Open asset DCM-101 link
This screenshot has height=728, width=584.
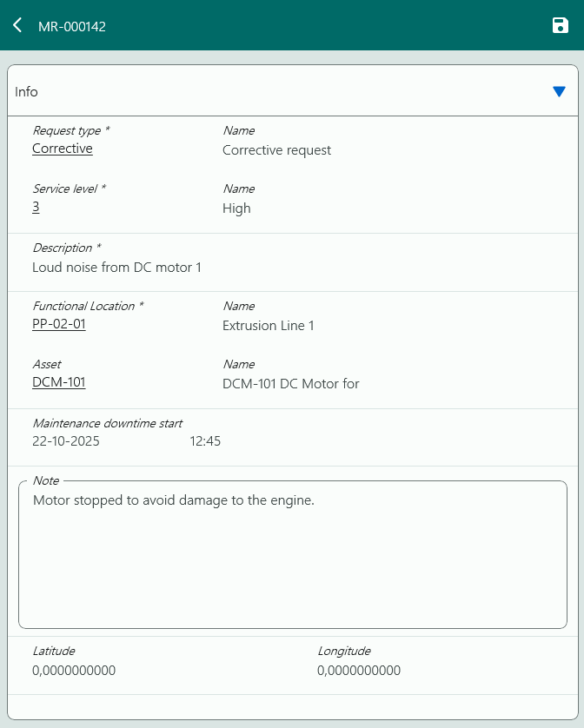59,382
